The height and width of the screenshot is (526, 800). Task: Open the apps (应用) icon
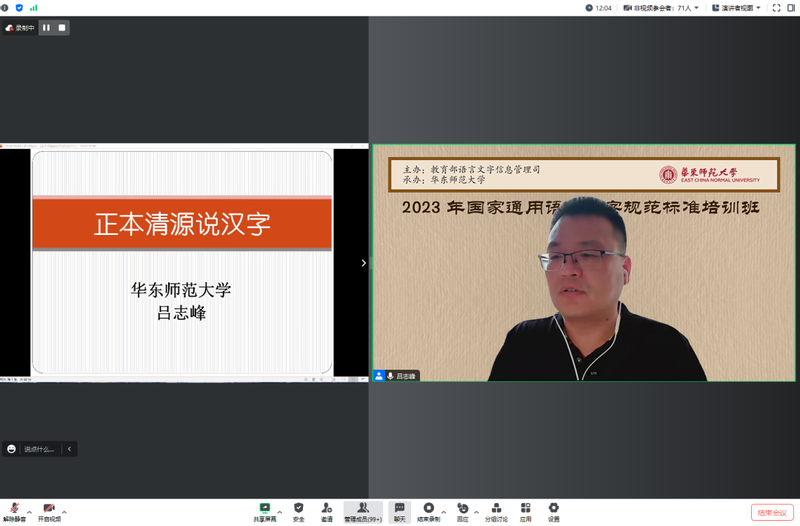(x=525, y=510)
